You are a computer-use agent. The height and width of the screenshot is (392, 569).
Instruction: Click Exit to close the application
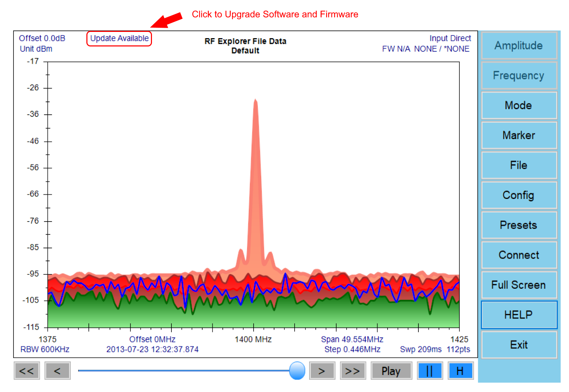(x=519, y=345)
